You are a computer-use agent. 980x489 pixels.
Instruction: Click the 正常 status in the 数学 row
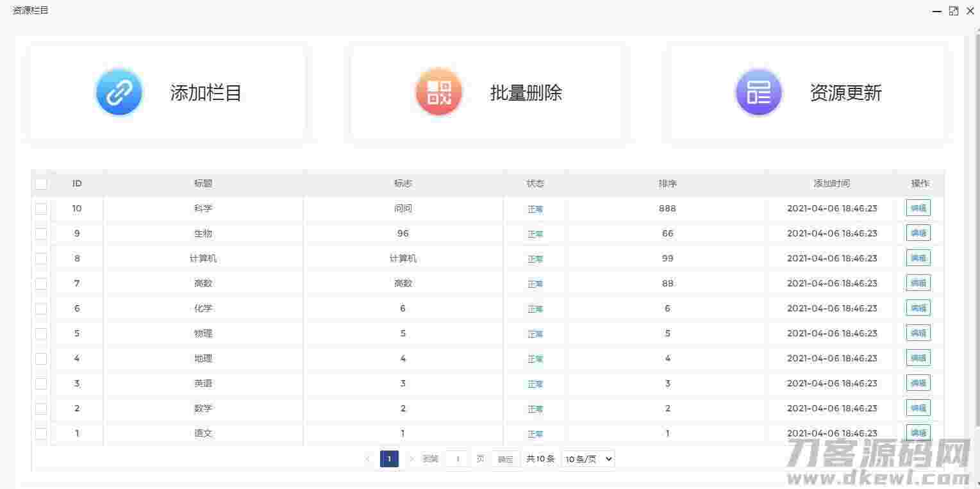pos(535,409)
